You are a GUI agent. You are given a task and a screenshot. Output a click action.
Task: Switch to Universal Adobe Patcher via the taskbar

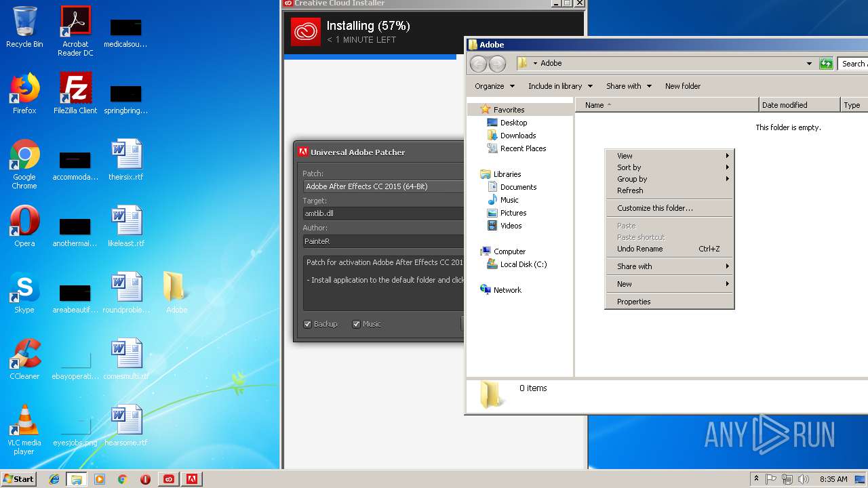(x=192, y=479)
